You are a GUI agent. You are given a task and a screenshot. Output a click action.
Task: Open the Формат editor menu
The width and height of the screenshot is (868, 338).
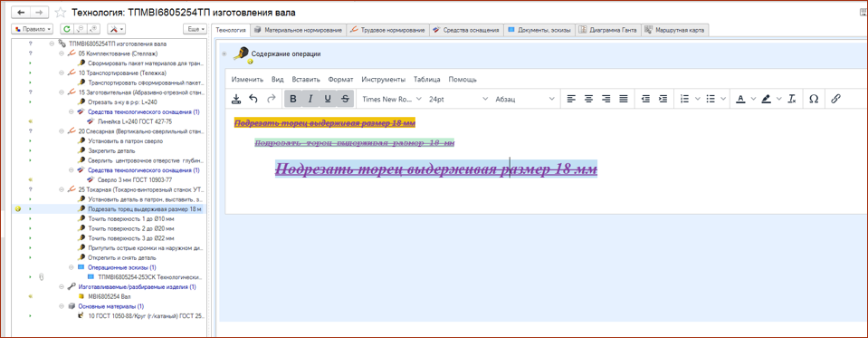[340, 79]
